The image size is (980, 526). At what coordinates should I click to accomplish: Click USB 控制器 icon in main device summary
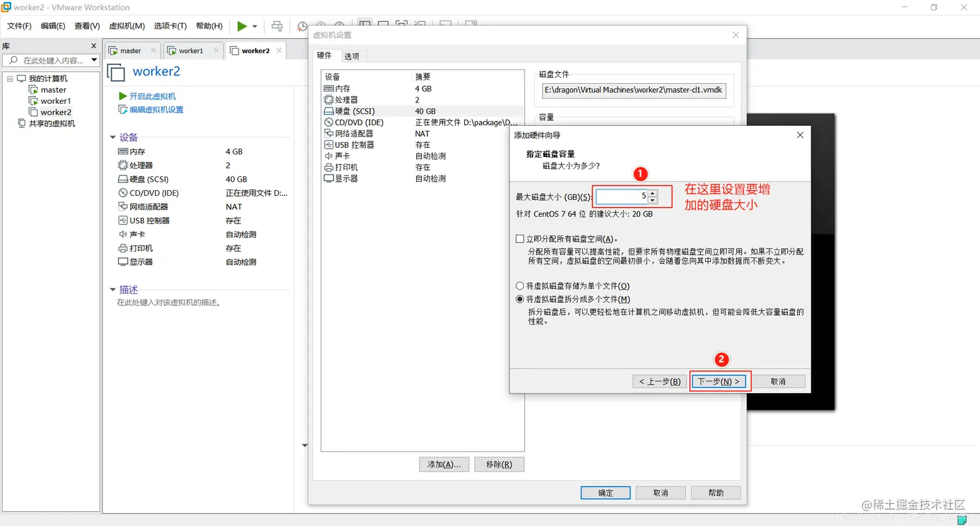pyautogui.click(x=123, y=221)
